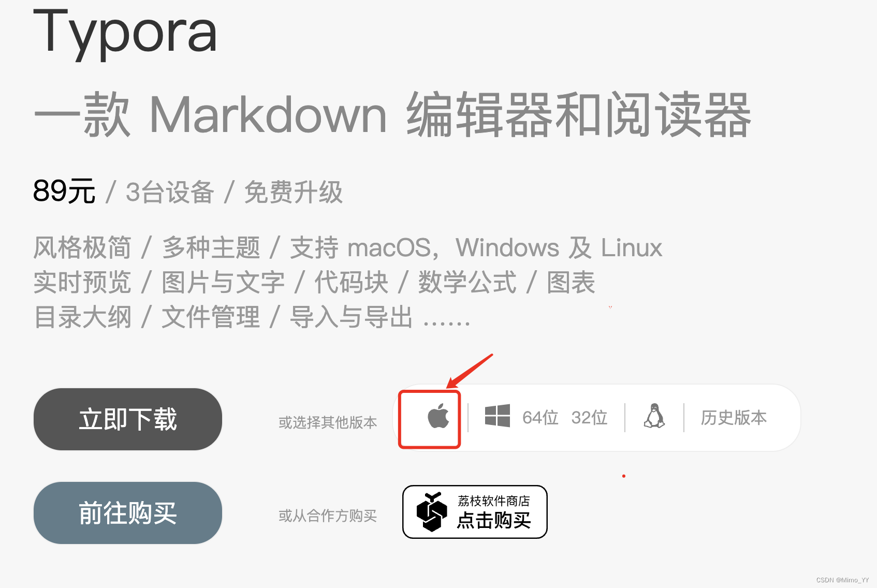This screenshot has width=877, height=588.
Task: Click the 前往购买 button
Action: pos(128,513)
